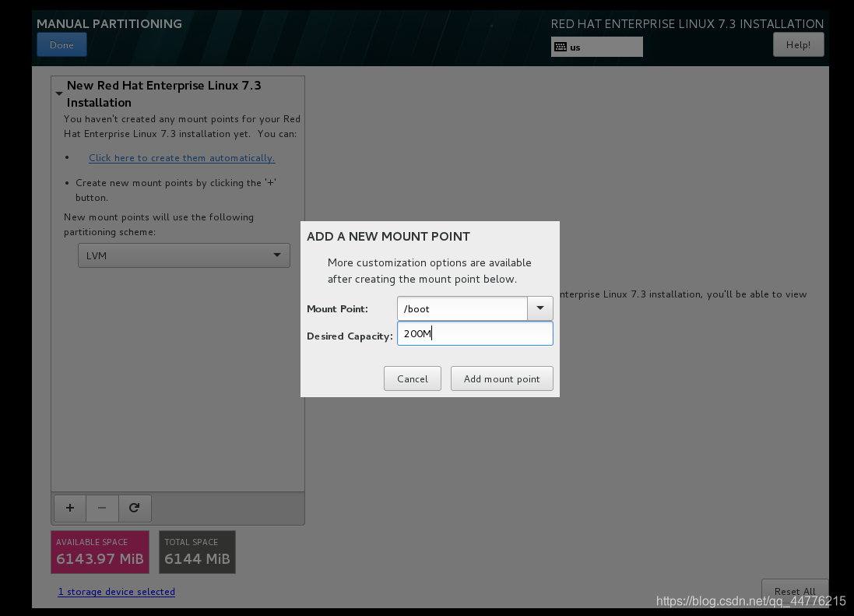The height and width of the screenshot is (616, 854).
Task: Click Add mount point button
Action: point(501,378)
